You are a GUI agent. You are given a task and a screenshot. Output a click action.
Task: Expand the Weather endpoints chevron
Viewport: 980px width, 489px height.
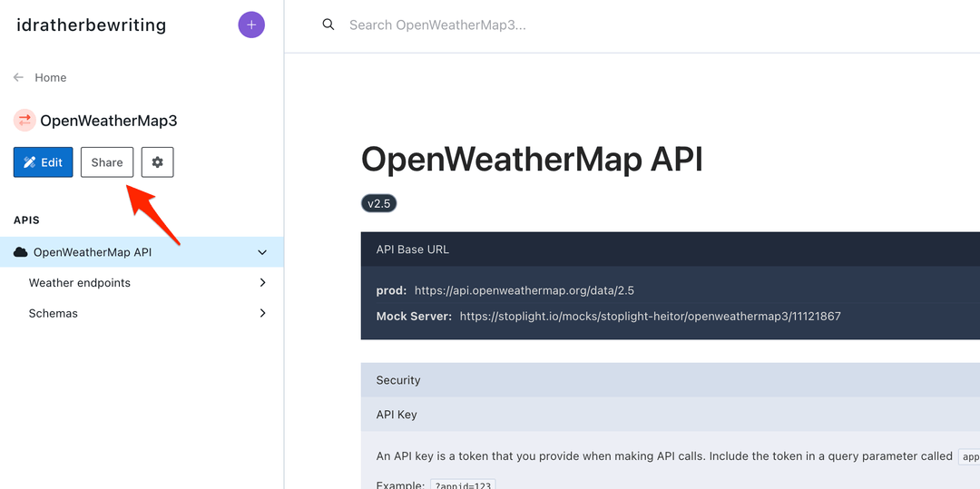pyautogui.click(x=262, y=283)
